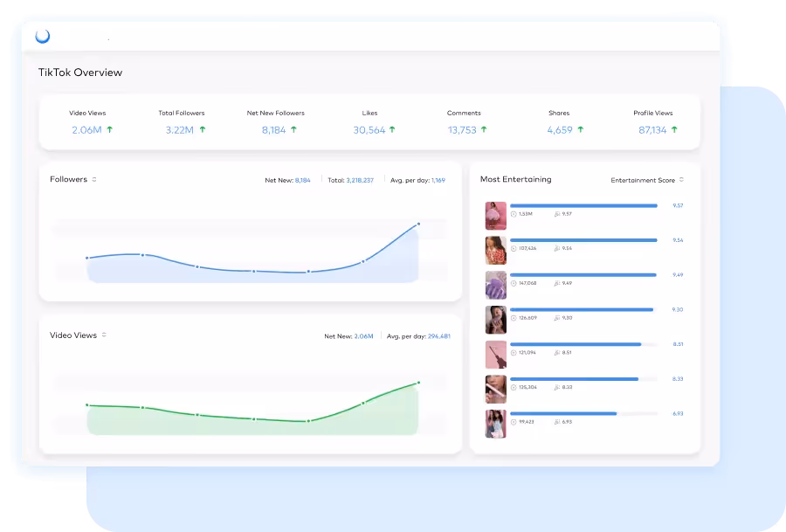
Task: Click the view-count icon next to 1.53M
Action: click(x=514, y=213)
